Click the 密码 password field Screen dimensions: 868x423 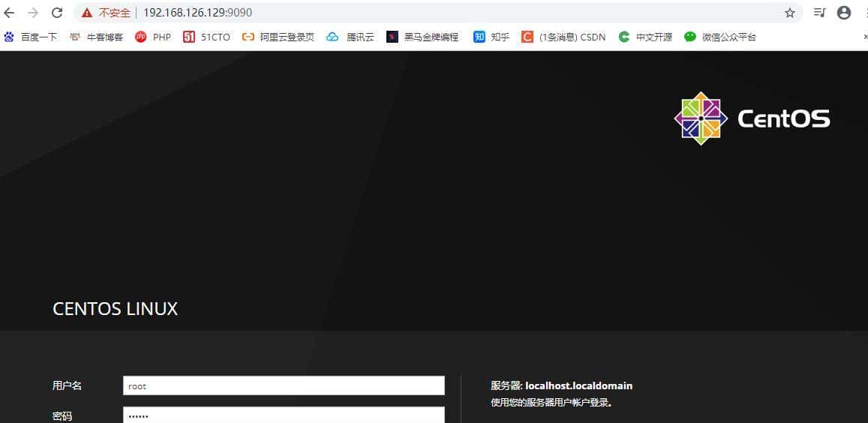[284, 415]
